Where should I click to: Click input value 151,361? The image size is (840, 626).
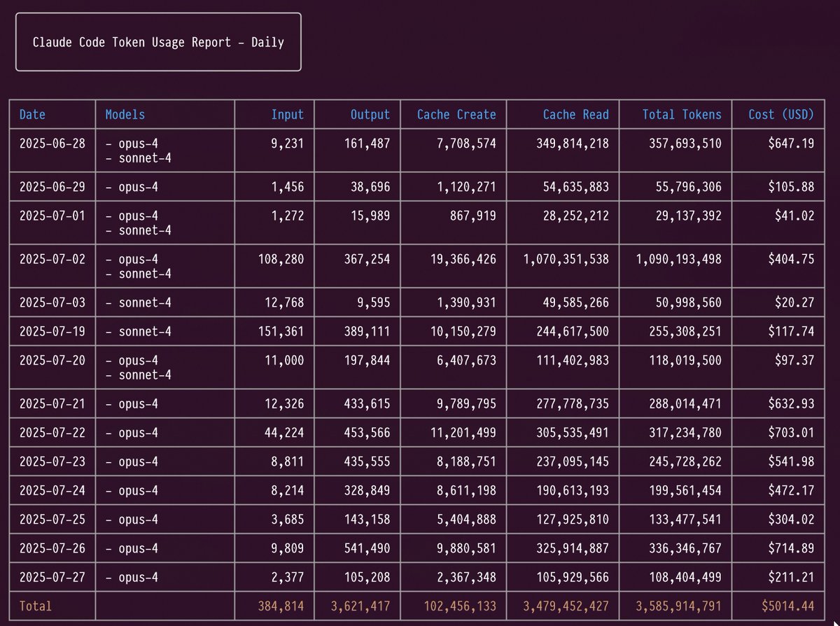(x=281, y=331)
